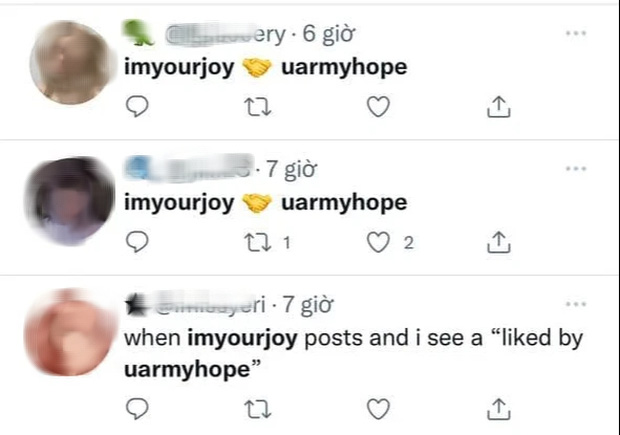Open the dark-haired avatar's profile
Viewport: 620px width, 435px height.
(x=70, y=200)
